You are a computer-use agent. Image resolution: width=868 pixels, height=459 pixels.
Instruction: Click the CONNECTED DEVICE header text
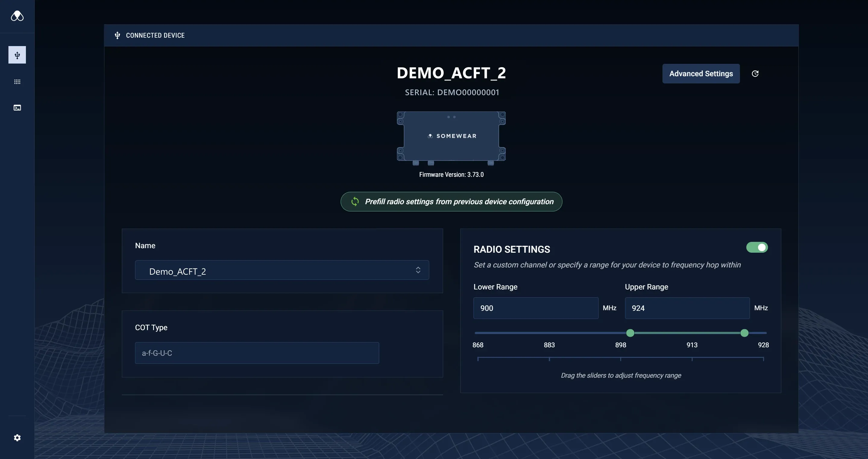[155, 35]
